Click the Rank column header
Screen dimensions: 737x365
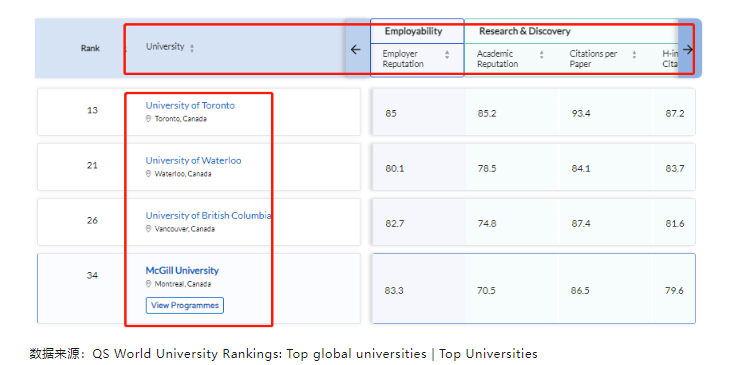[x=90, y=48]
